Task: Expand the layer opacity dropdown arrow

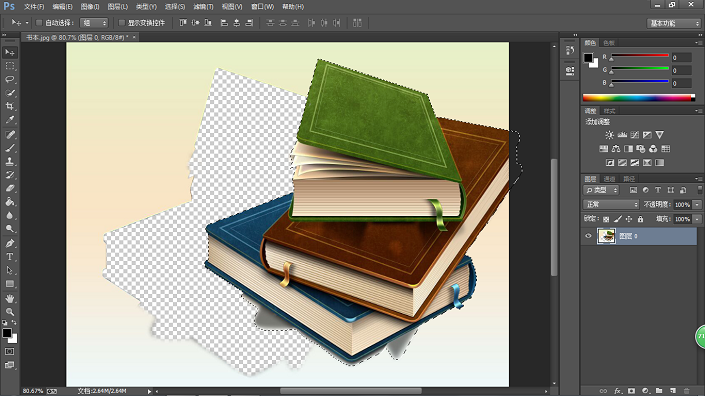Action: pos(697,205)
